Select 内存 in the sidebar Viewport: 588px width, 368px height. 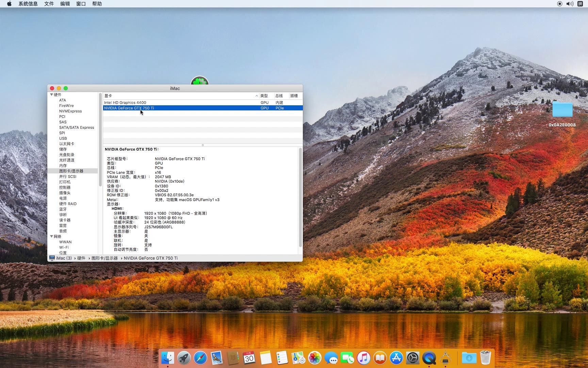tap(63, 166)
